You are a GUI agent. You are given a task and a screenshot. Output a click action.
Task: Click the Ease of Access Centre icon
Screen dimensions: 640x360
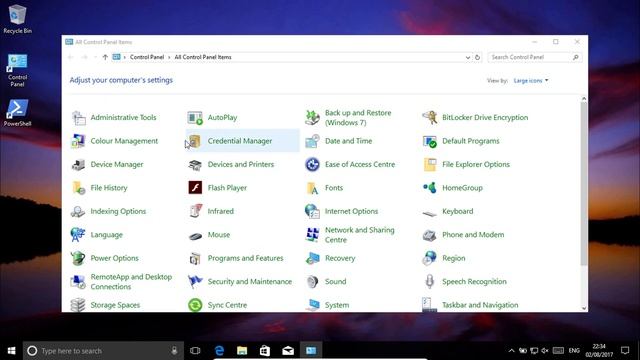312,164
